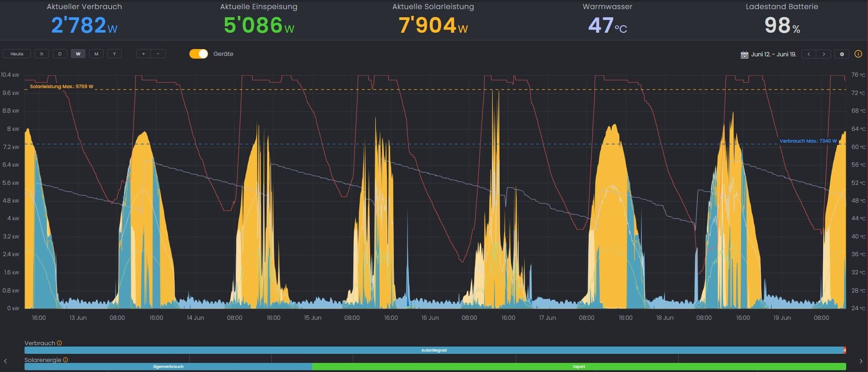Viewport: 868px width, 372px height.
Task: Switch to Y year view
Action: click(x=114, y=54)
